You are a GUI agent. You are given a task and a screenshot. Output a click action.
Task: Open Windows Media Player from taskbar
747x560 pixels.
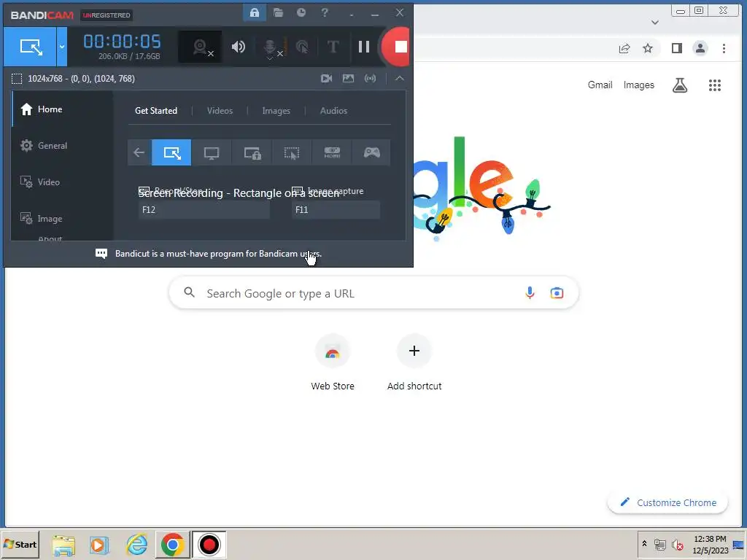(99, 545)
